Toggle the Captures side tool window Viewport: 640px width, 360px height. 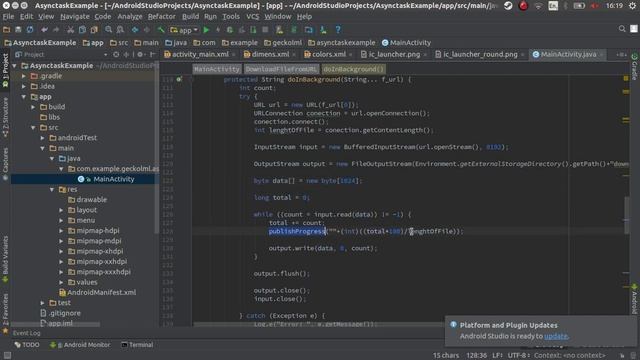coord(5,164)
